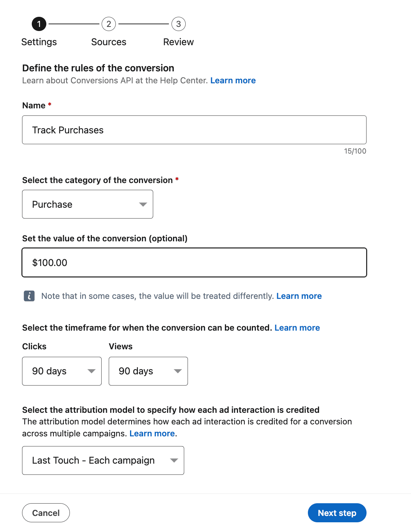Screen dimensions: 411x532
Task: Open Learn more about conversion value
Action: click(299, 296)
